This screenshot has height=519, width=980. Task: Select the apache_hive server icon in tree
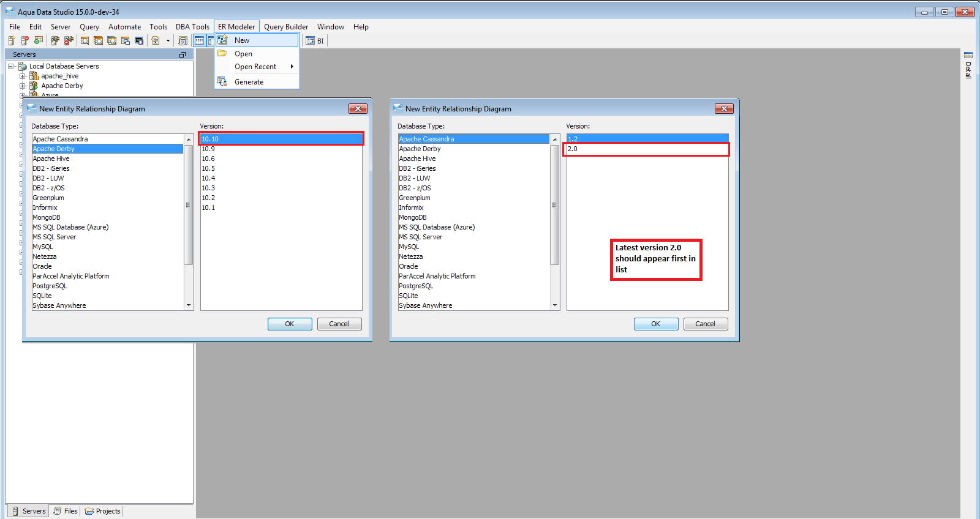34,76
